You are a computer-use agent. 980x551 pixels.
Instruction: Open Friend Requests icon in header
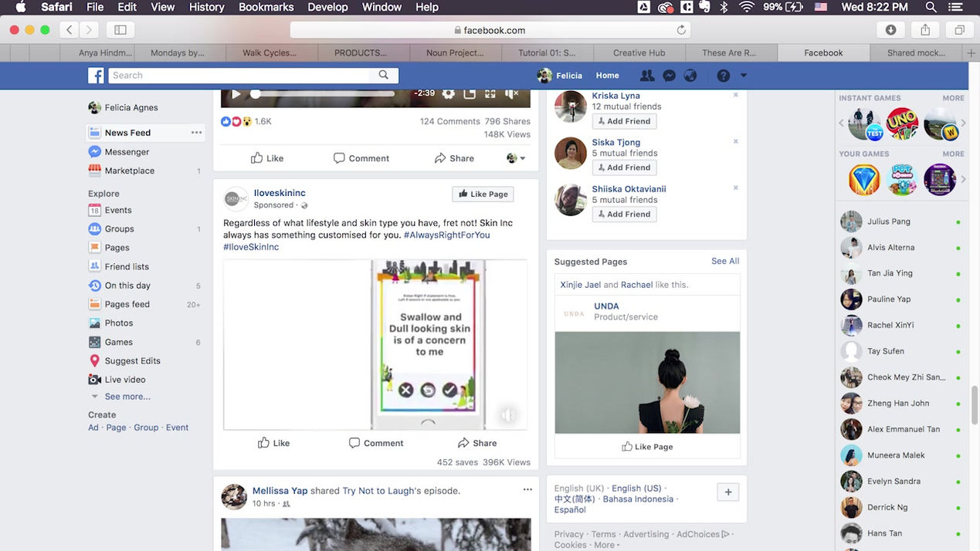(x=646, y=76)
